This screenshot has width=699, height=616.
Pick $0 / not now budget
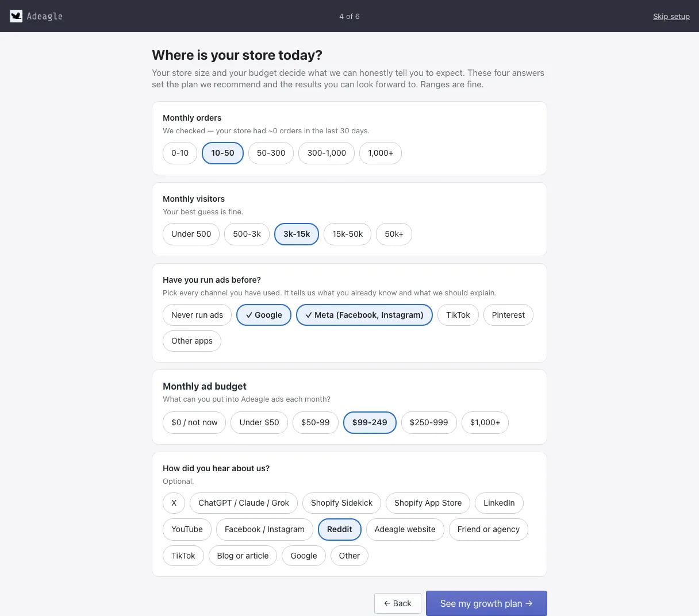point(194,422)
